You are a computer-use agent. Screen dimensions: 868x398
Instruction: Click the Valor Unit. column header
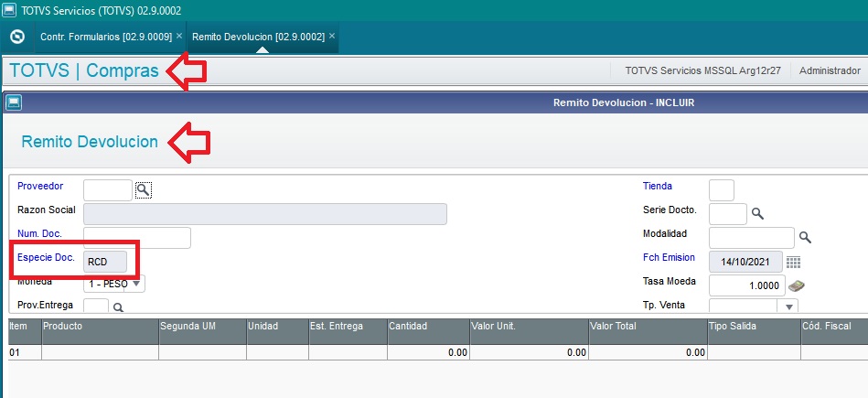pos(530,331)
